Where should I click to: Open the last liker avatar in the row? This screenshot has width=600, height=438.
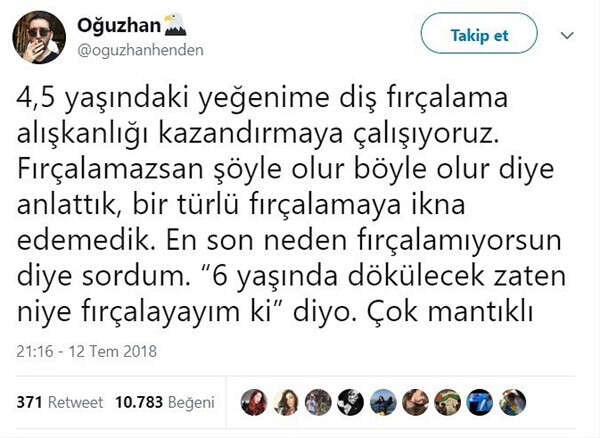coord(511,402)
